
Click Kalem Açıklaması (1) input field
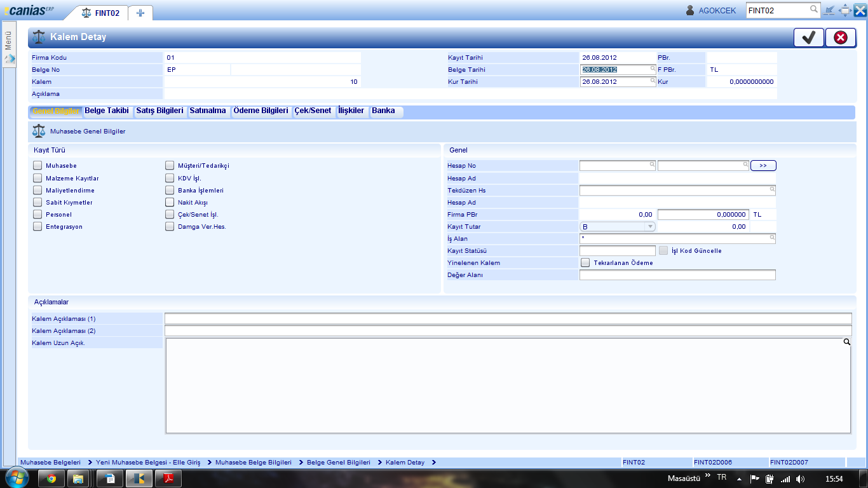(x=508, y=318)
